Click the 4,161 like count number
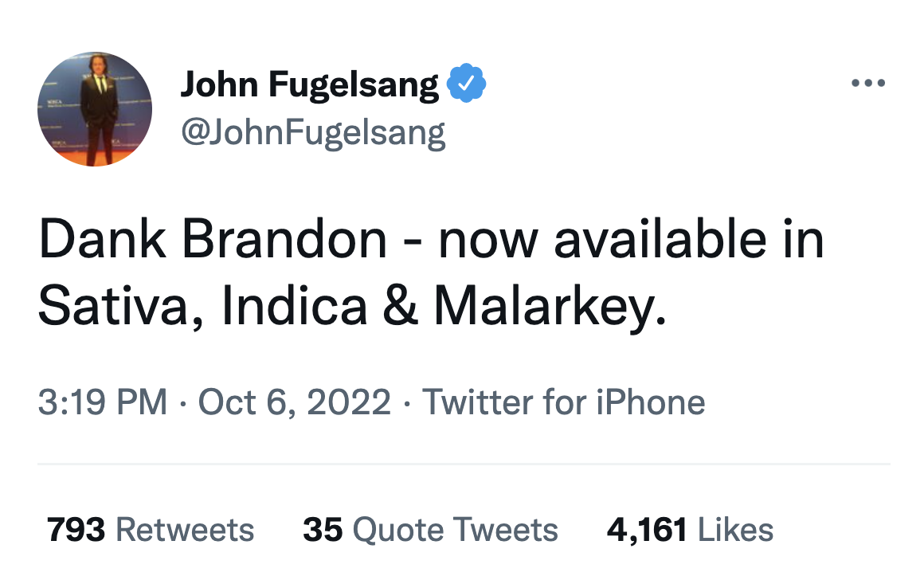The image size is (924, 580). coord(647,530)
